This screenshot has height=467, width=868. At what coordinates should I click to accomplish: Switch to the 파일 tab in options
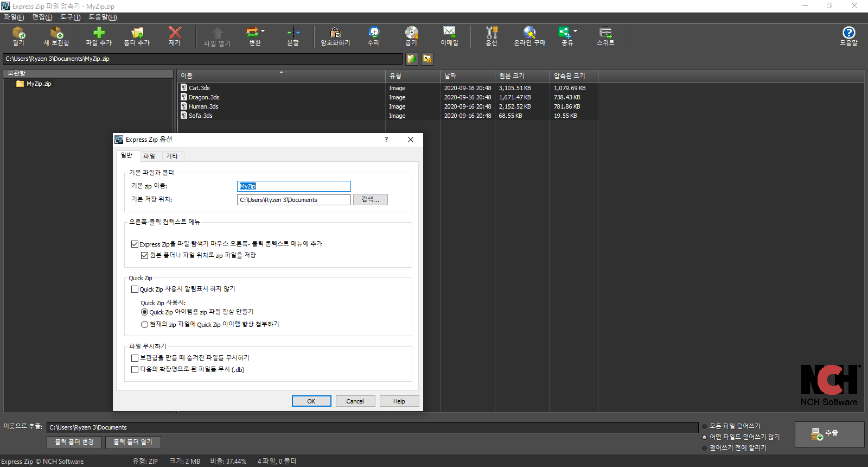click(x=149, y=156)
